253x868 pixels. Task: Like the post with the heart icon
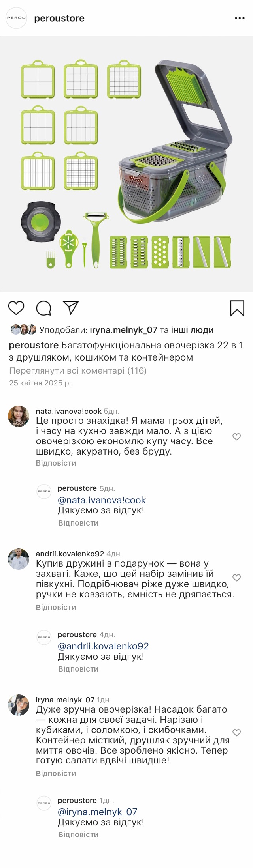pos(16,308)
